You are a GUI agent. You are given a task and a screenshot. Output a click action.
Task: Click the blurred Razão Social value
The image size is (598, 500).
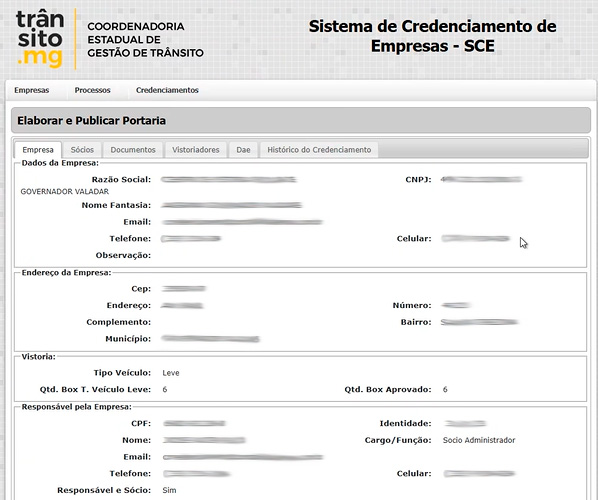(228, 179)
